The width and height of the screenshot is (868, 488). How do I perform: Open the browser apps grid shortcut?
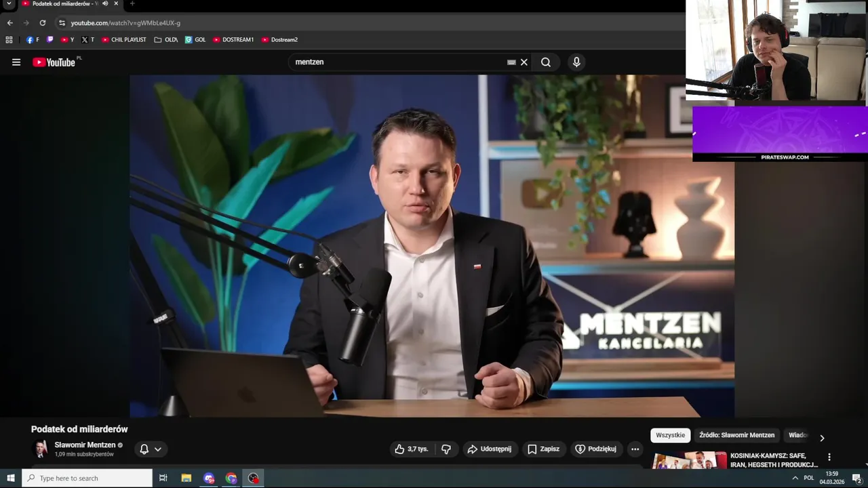click(x=9, y=40)
